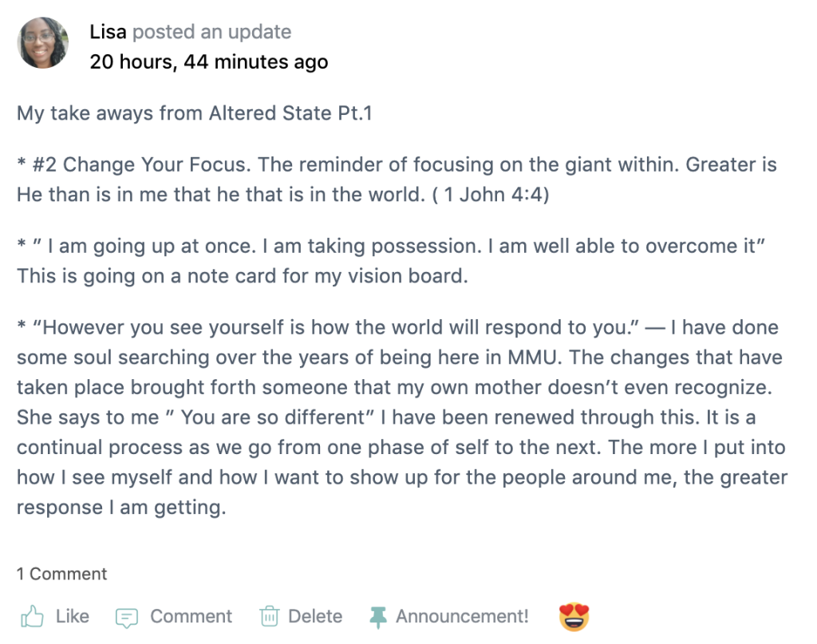Click the trash can Delete icon

coord(269,617)
